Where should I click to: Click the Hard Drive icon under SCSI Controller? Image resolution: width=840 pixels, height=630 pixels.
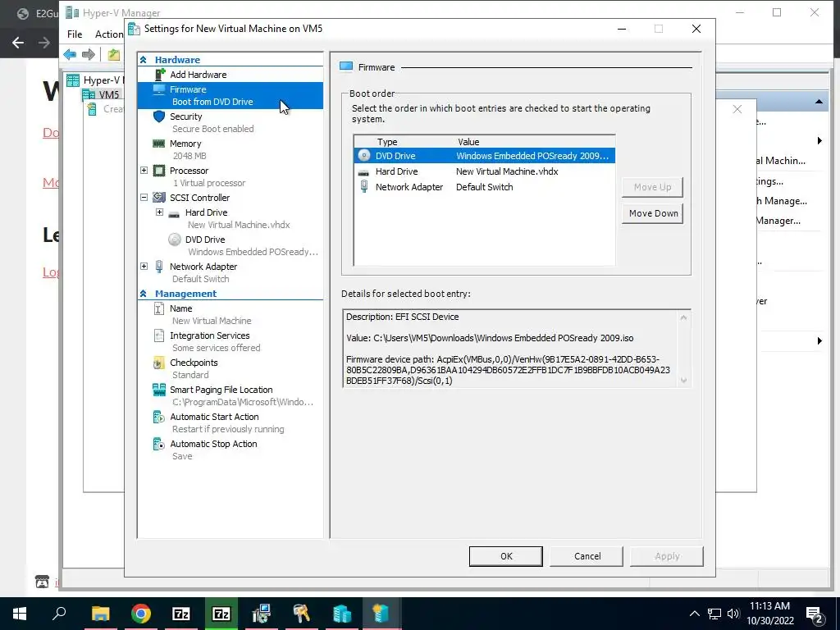[174, 214]
